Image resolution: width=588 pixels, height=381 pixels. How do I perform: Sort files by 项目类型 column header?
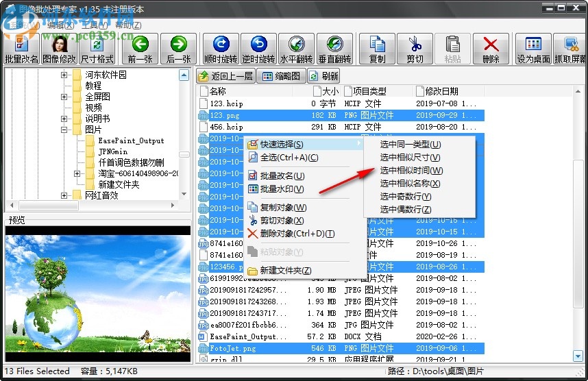coord(377,91)
